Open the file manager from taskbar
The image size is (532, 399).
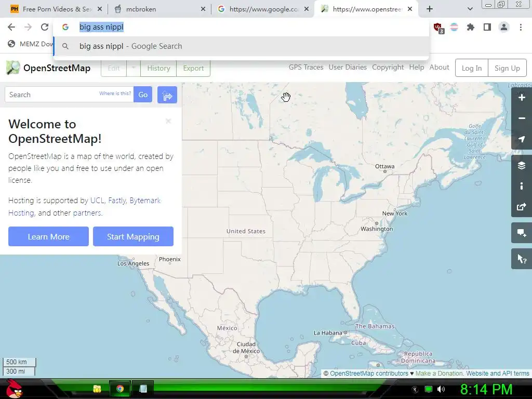point(97,389)
